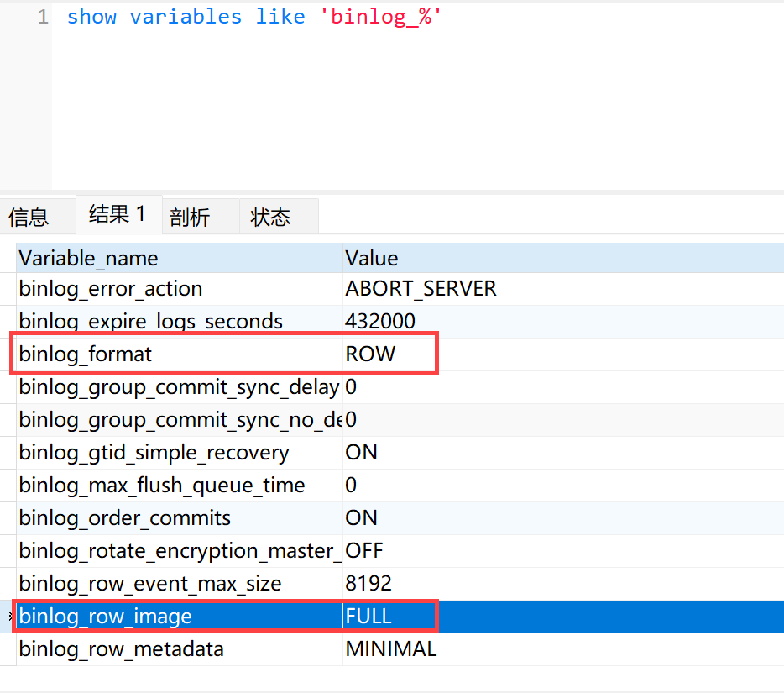
Task: Click the 0 value of binlog_max_flush_queue_time
Action: 563,486
